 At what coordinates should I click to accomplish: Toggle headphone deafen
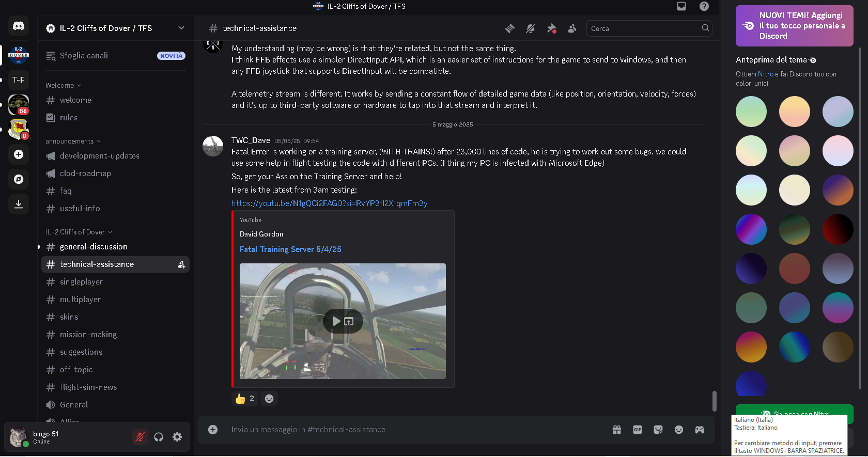click(x=159, y=437)
